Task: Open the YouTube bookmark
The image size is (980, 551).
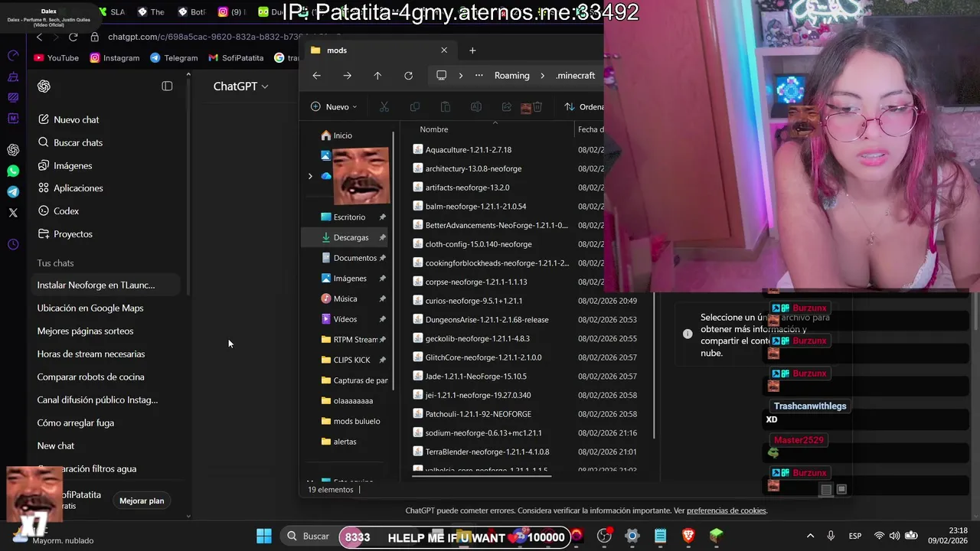Action: [x=56, y=57]
